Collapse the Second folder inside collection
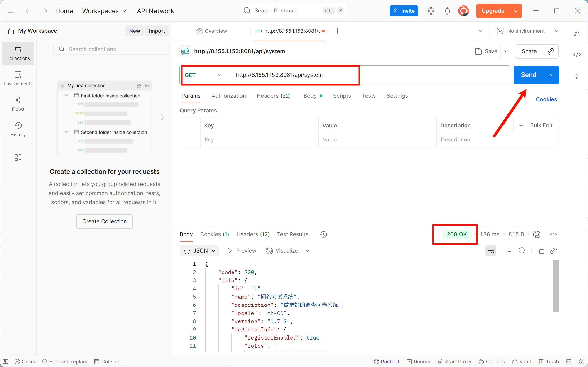Image resolution: width=588 pixels, height=367 pixels. (66, 132)
